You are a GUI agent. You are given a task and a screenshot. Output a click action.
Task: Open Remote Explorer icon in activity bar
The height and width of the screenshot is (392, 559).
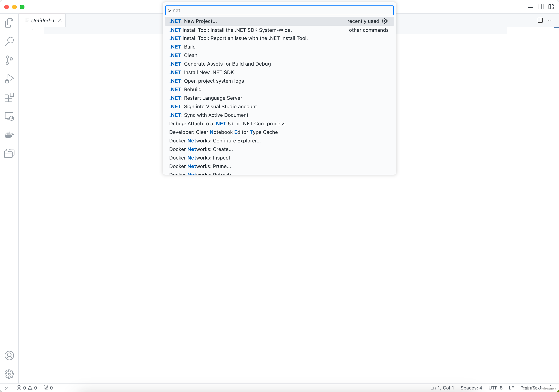point(9,116)
